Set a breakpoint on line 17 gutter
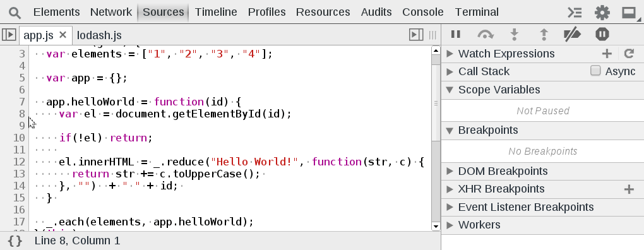Image resolution: width=644 pixels, height=250 pixels. point(20,222)
